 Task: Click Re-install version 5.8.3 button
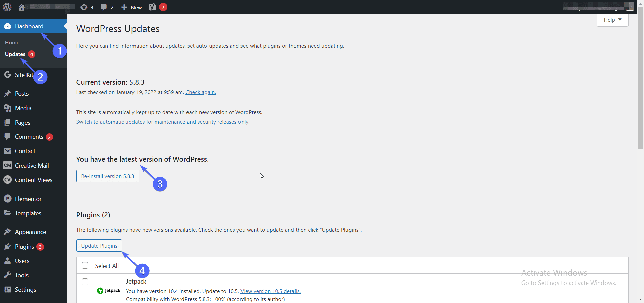108,176
